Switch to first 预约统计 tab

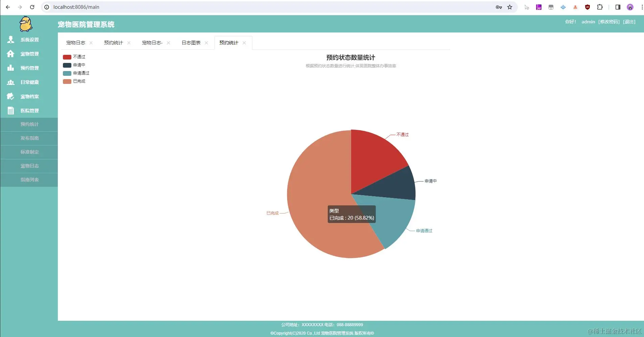click(x=114, y=43)
